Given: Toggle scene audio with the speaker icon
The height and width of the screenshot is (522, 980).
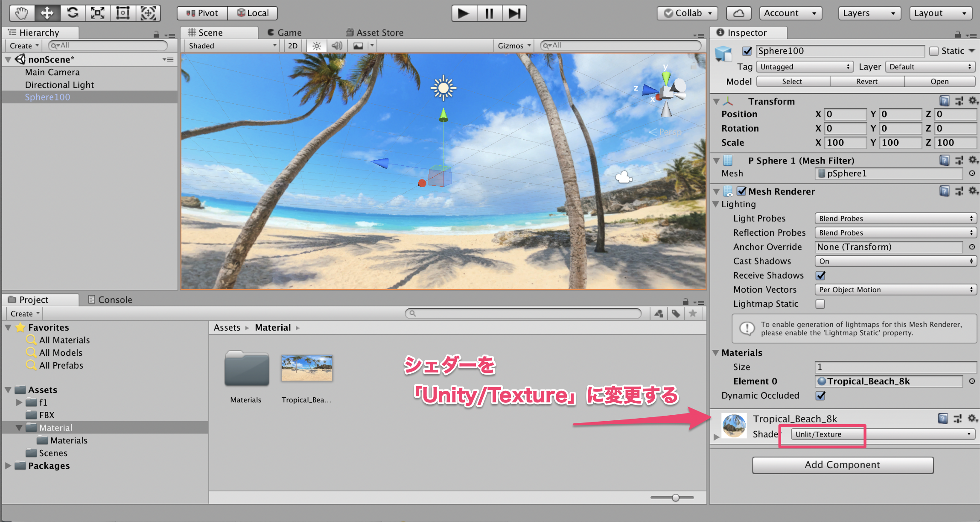Looking at the screenshot, I should pyautogui.click(x=337, y=45).
